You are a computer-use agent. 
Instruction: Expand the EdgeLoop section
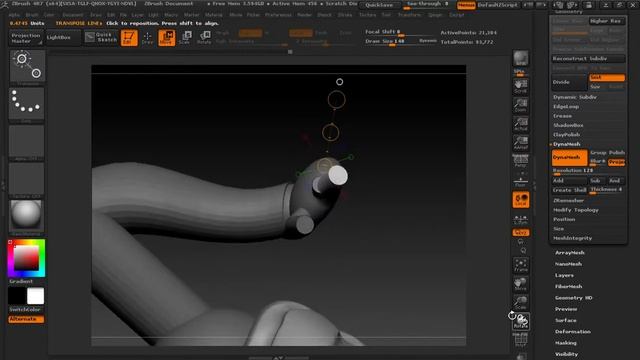pos(566,107)
